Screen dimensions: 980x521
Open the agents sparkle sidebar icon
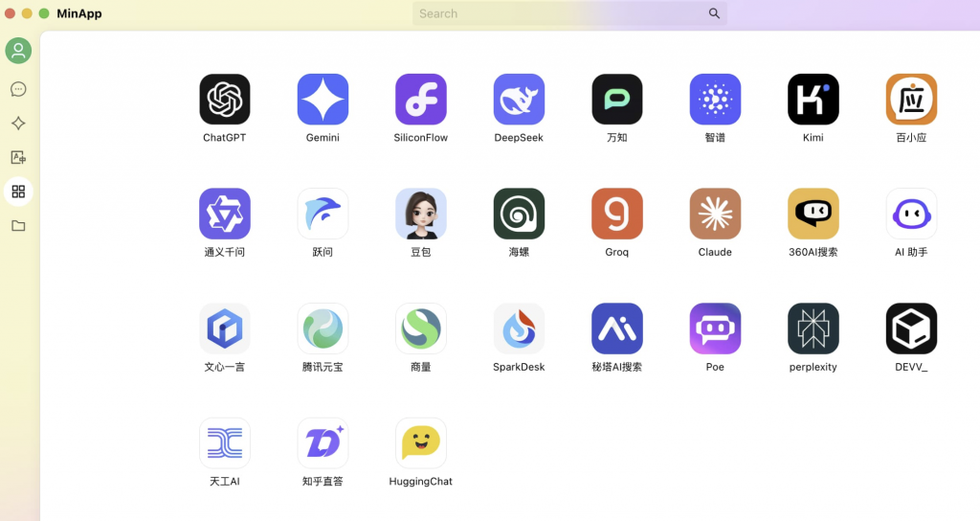(18, 124)
